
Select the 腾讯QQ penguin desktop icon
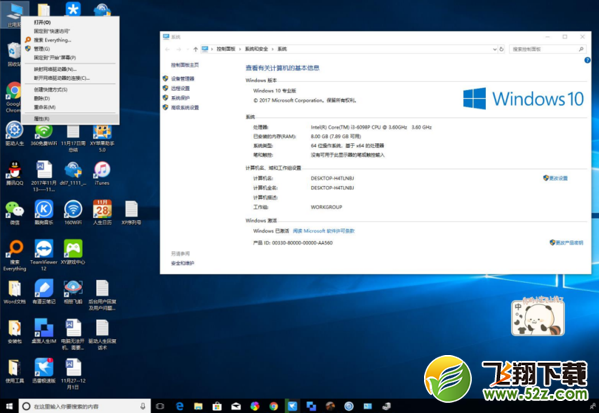15,173
